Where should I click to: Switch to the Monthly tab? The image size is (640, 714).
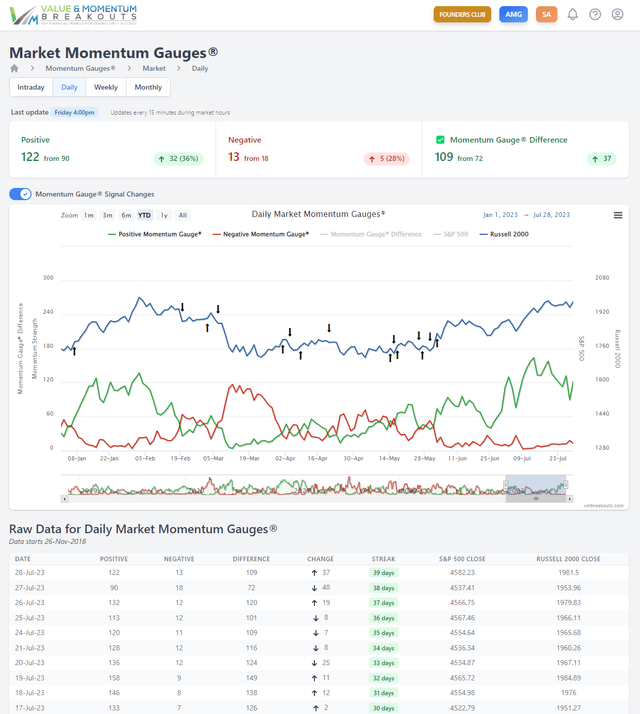click(148, 87)
